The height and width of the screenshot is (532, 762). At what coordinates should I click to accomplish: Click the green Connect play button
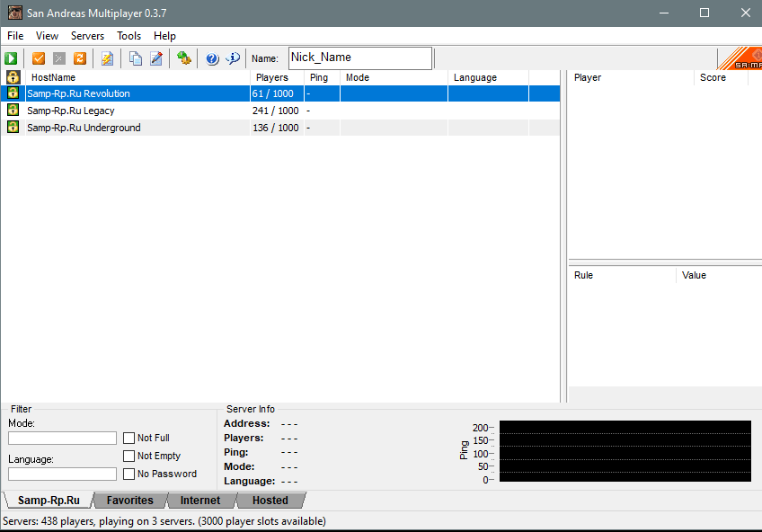coord(11,58)
